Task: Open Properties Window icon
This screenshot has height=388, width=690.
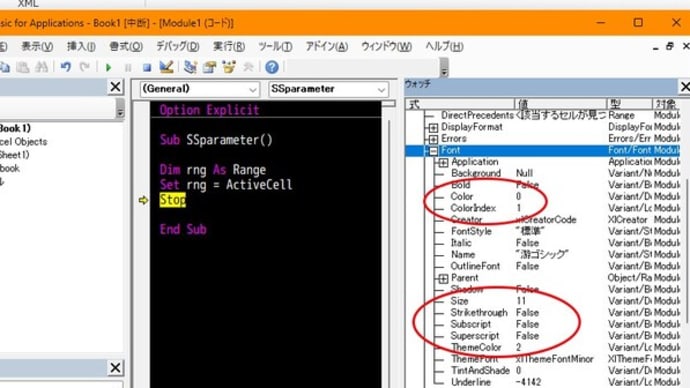Action: coord(209,67)
